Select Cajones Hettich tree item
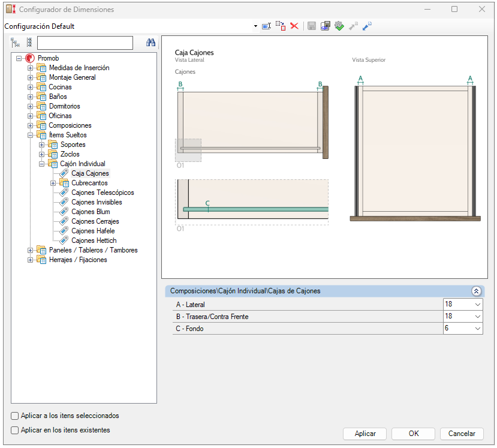Viewport: 497px width, 448px height. (x=94, y=240)
